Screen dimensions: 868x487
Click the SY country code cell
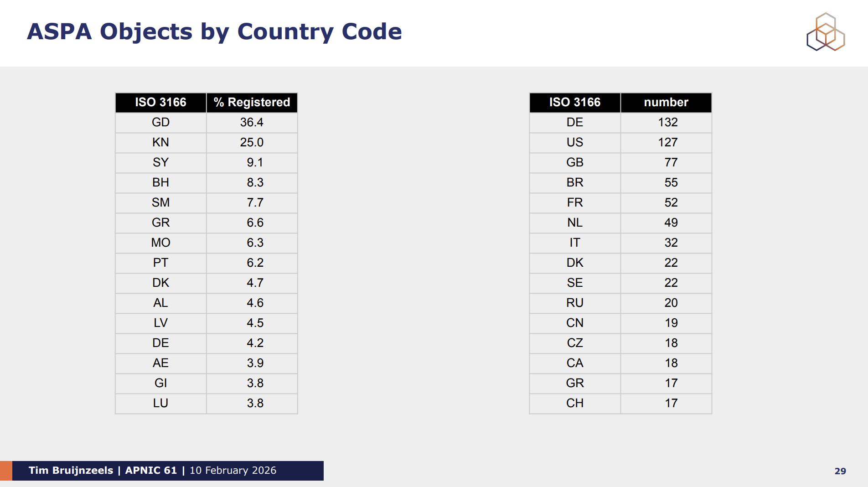(x=160, y=162)
